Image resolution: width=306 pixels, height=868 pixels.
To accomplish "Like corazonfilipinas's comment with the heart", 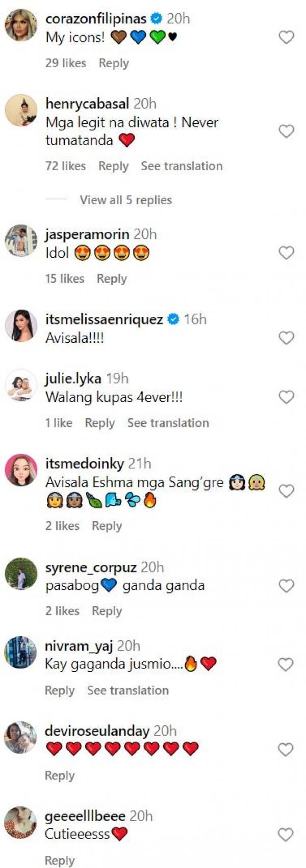I will pyautogui.click(x=286, y=37).
